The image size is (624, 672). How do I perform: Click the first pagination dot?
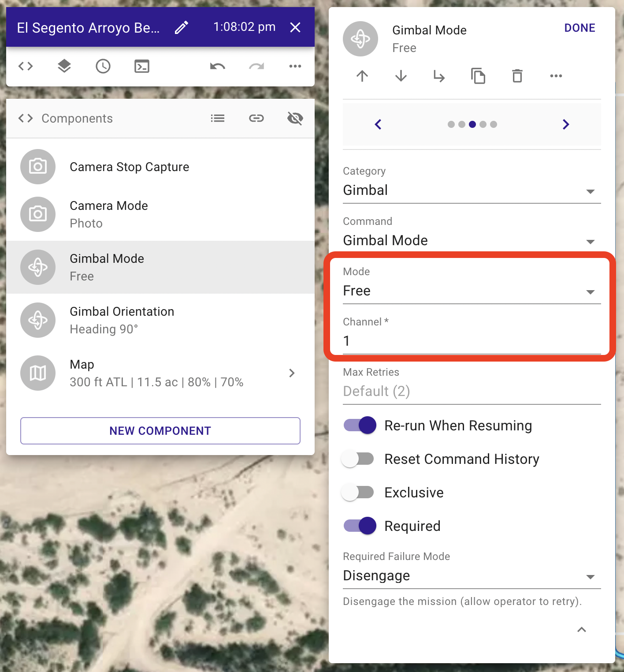coord(451,124)
